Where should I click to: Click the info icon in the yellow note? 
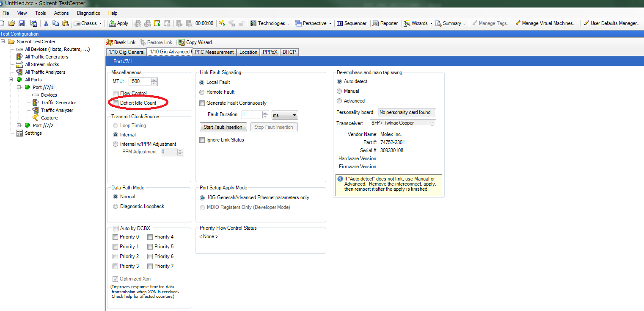pos(340,179)
